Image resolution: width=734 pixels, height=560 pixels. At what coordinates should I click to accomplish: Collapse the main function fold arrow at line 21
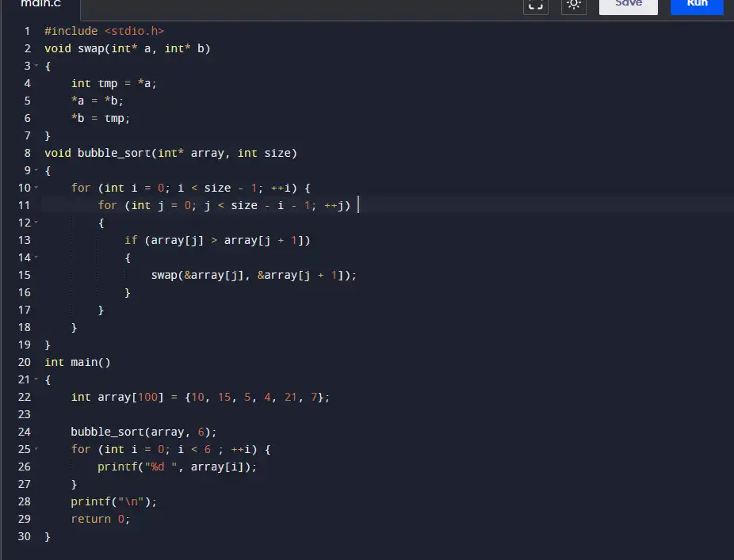click(36, 379)
